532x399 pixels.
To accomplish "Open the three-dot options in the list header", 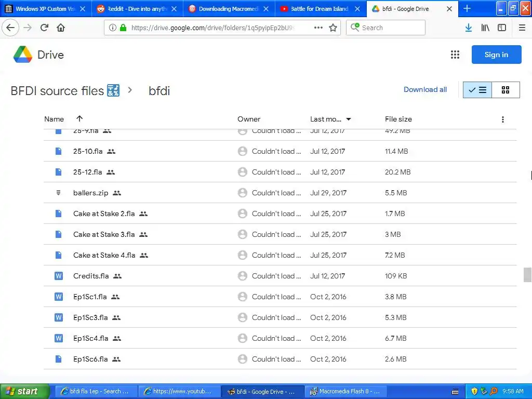I will (503, 119).
